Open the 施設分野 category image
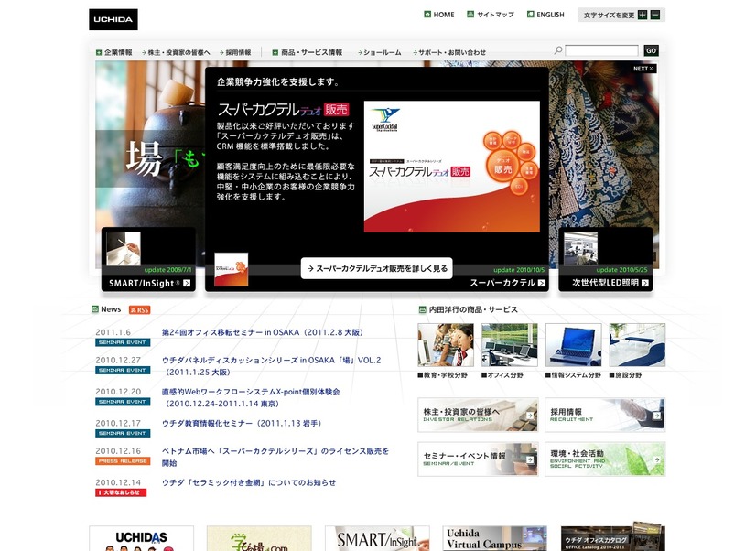 tap(637, 345)
